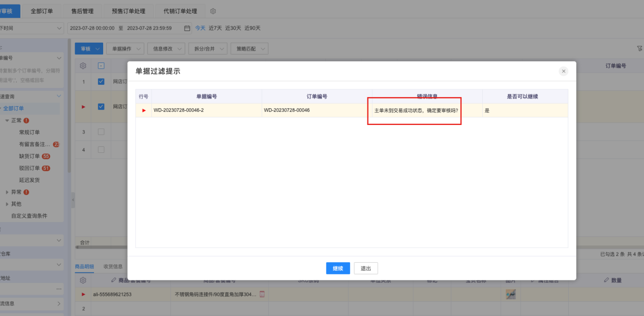The height and width of the screenshot is (316, 644).
Task: Open the 售后管理 tab
Action: pos(82,11)
